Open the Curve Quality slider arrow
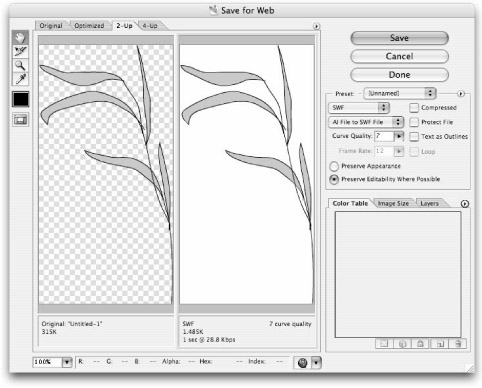Image resolution: width=482 pixels, height=388 pixels. tap(399, 136)
